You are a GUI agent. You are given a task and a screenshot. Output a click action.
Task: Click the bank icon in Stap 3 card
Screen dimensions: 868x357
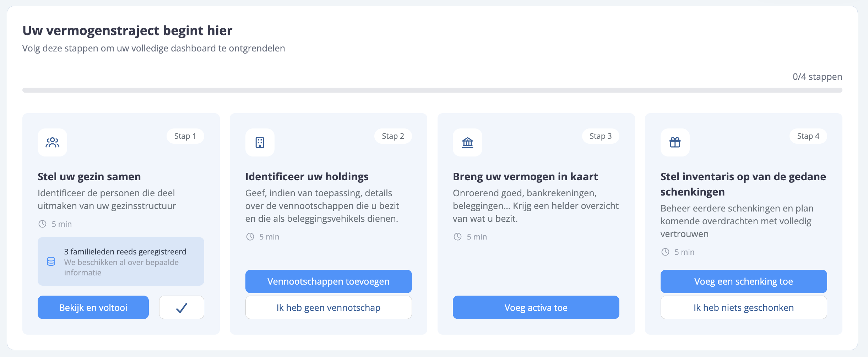[467, 142]
